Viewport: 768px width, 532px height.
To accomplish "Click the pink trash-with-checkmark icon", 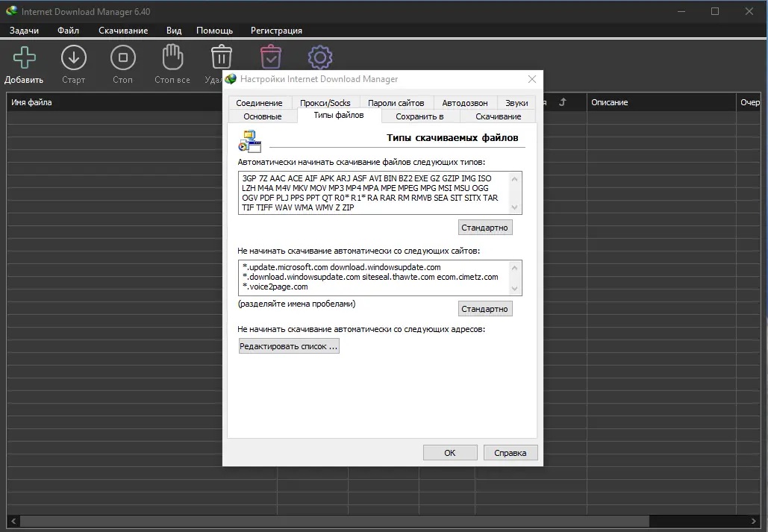I will pos(271,57).
